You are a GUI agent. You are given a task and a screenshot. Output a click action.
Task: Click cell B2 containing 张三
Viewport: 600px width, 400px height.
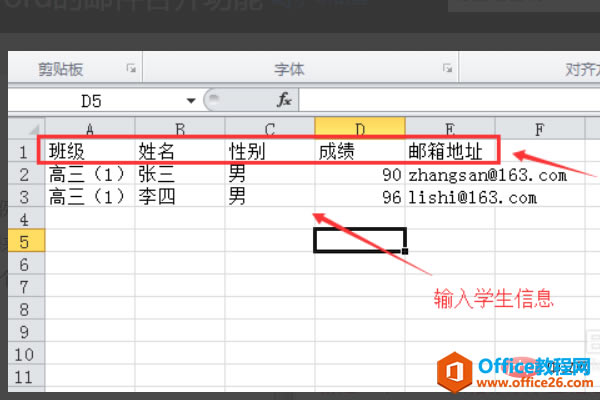180,174
